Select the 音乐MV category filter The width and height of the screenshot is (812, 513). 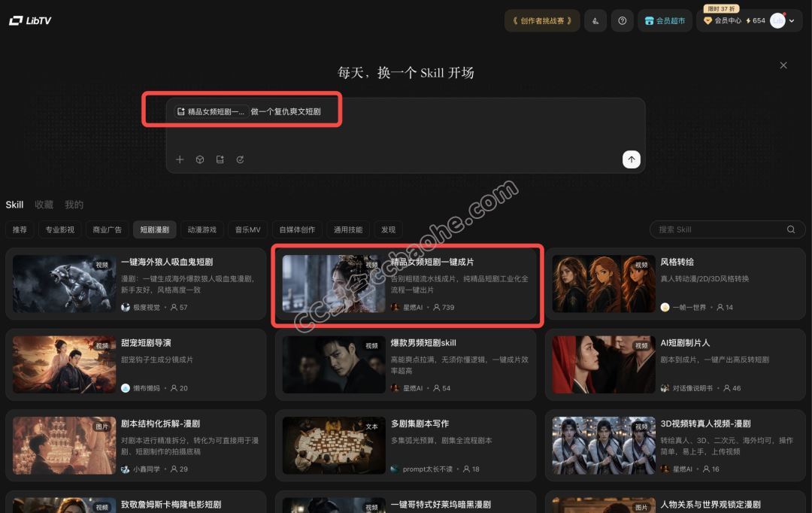click(x=248, y=229)
